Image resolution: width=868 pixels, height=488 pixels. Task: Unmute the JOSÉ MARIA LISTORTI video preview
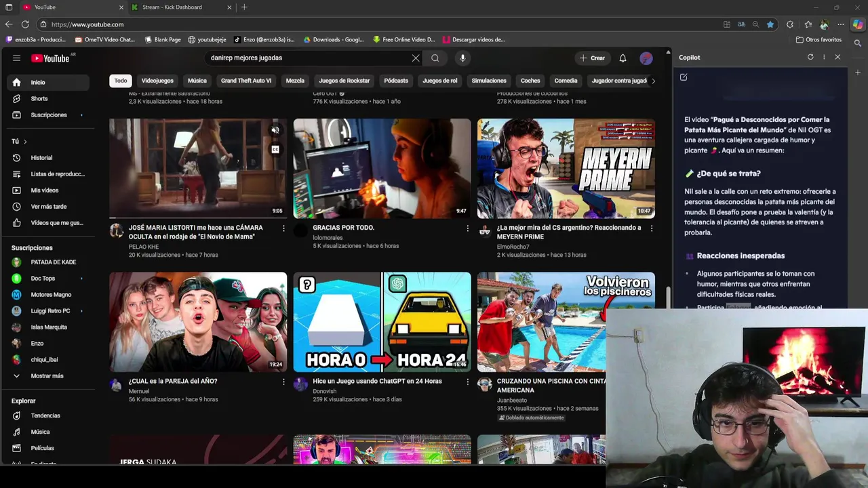(275, 130)
